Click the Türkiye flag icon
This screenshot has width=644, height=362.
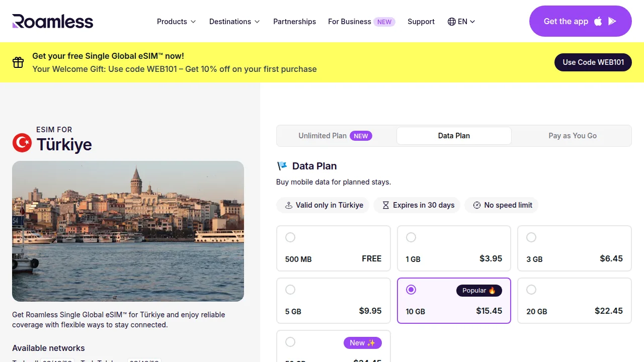click(22, 143)
